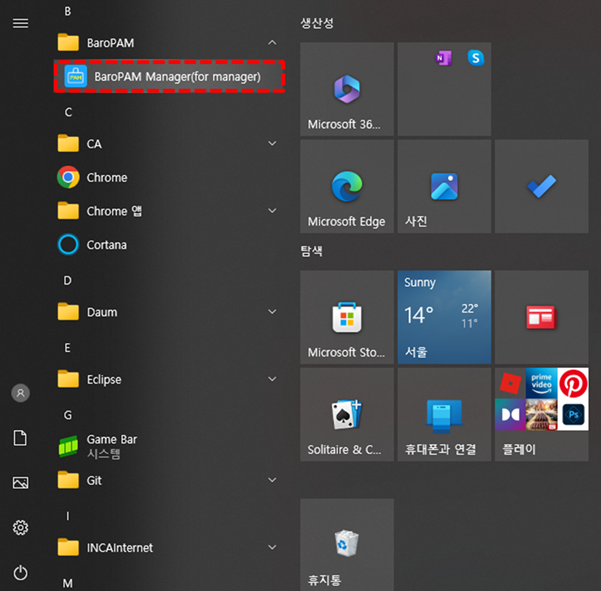Open Documents from the sidebar icon
Image resolution: width=601 pixels, height=591 pixels.
[20, 438]
